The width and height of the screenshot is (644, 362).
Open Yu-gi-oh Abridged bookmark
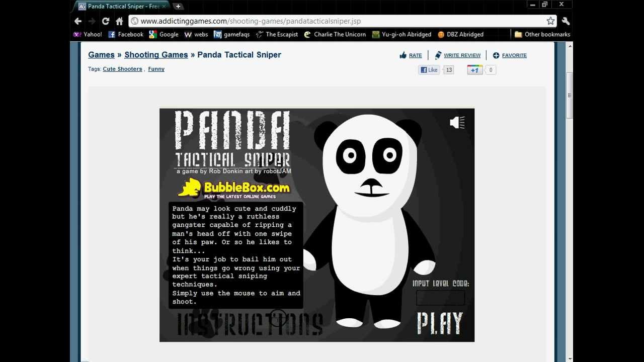coord(401,34)
